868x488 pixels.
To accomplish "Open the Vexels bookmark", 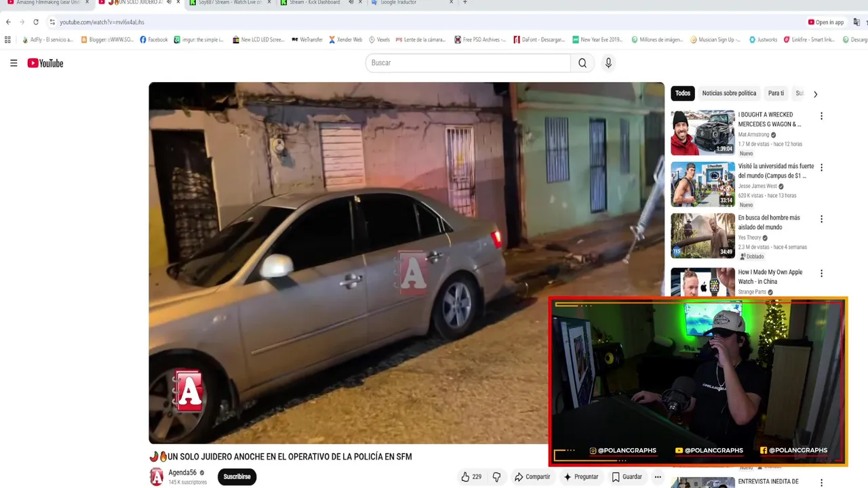I will coord(379,39).
